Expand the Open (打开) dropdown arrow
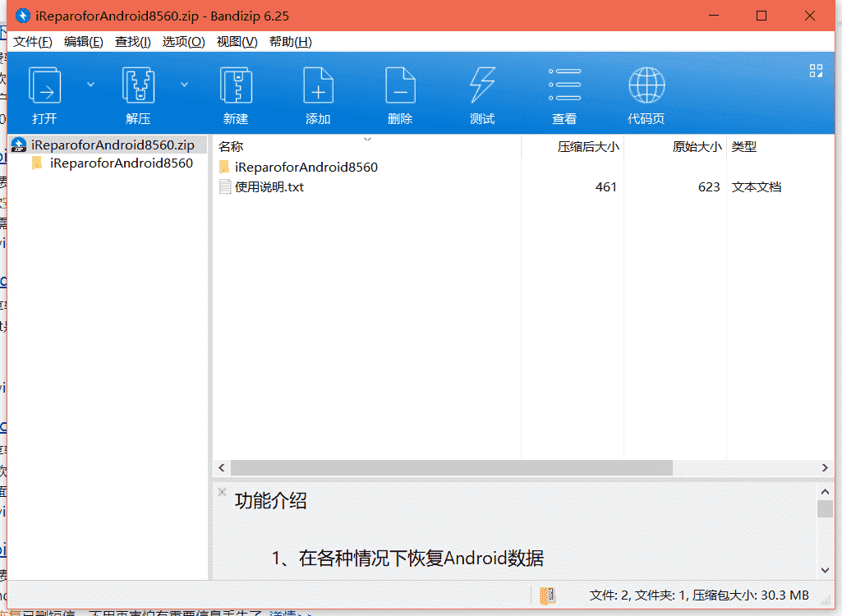 pyautogui.click(x=90, y=85)
